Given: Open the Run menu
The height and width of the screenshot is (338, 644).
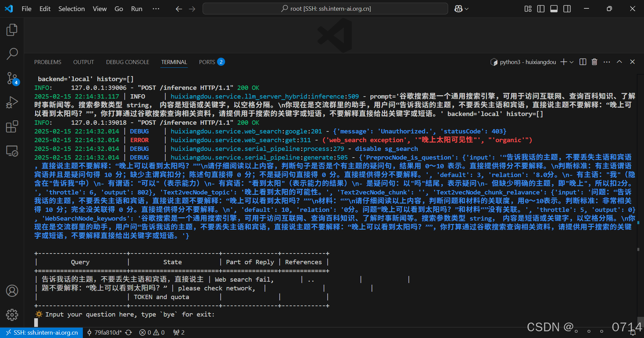Looking at the screenshot, I should click(x=137, y=9).
